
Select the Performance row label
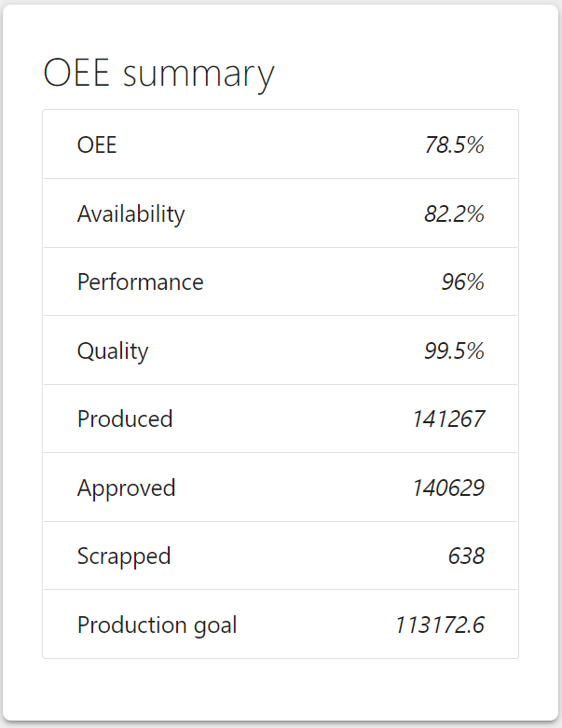pos(140,282)
